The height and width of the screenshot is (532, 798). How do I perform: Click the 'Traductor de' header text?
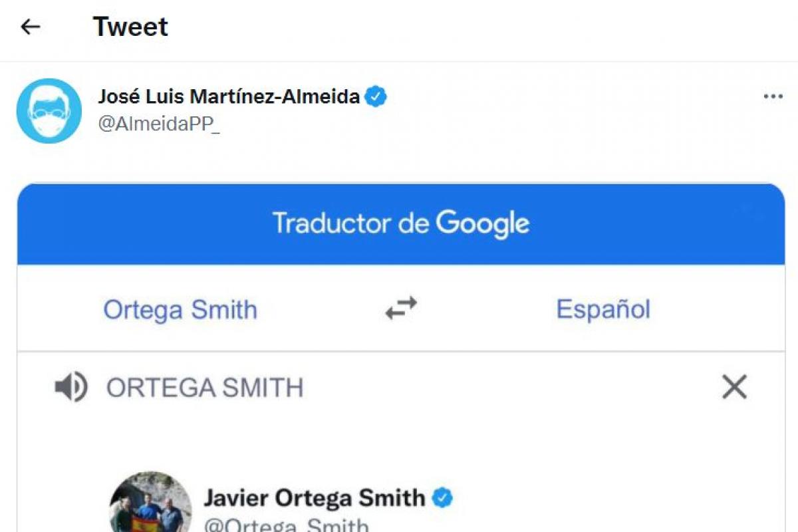coord(351,223)
